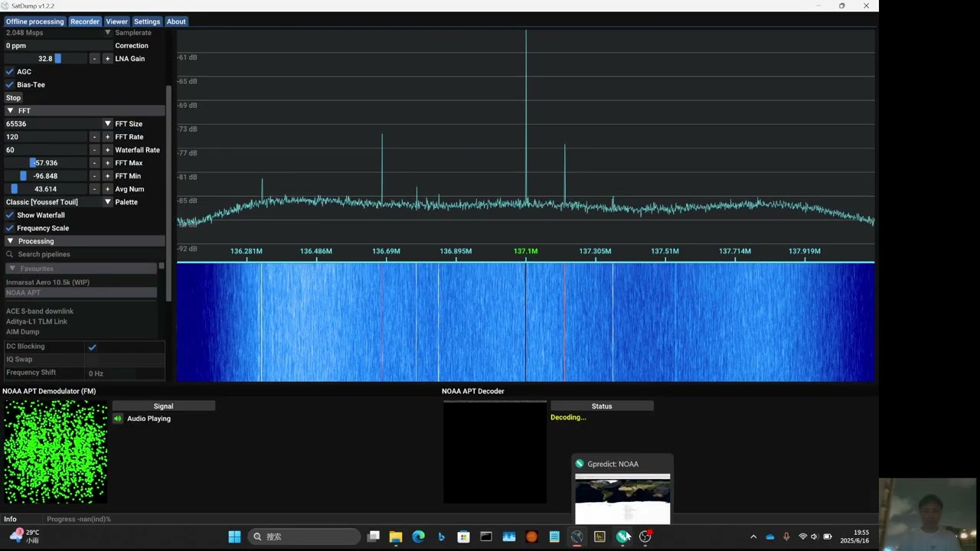This screenshot has width=980, height=551.
Task: Click the Avg Num slider
Action: point(46,189)
